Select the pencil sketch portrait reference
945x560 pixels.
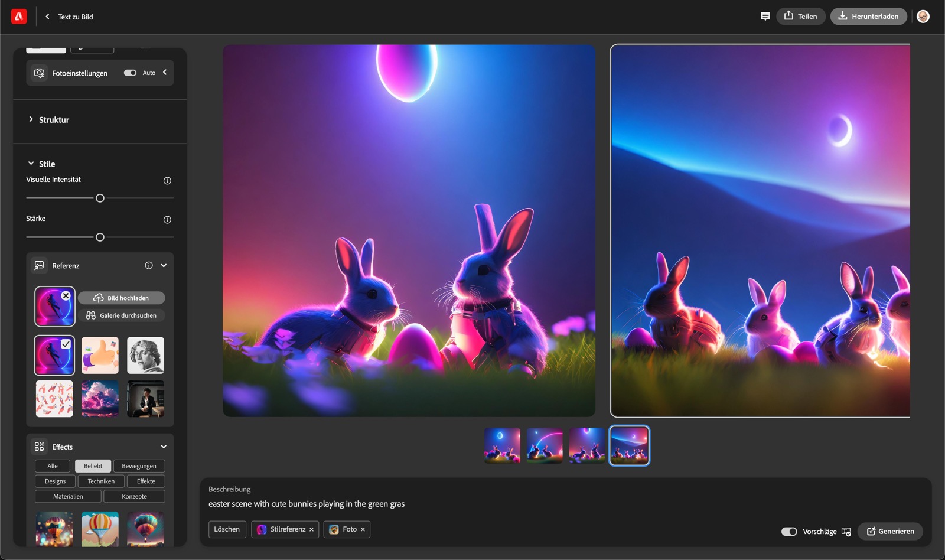coord(145,356)
